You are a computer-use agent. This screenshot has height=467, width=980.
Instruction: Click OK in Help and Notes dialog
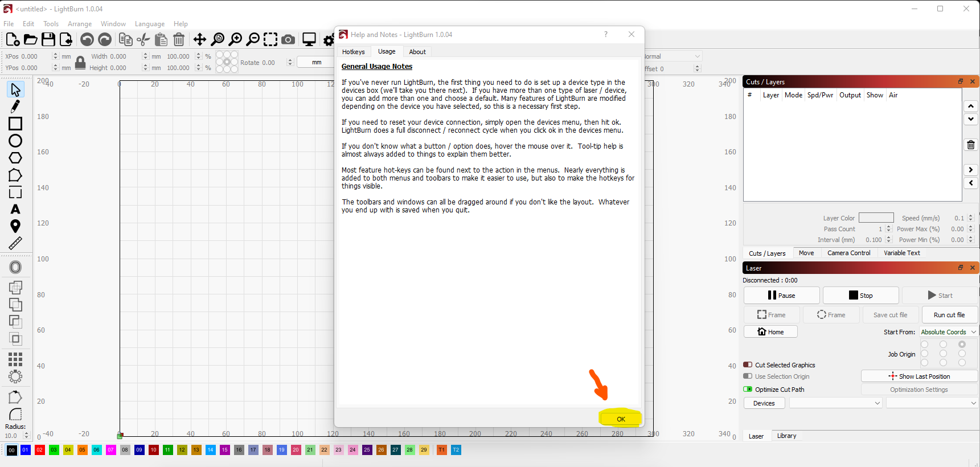(621, 419)
